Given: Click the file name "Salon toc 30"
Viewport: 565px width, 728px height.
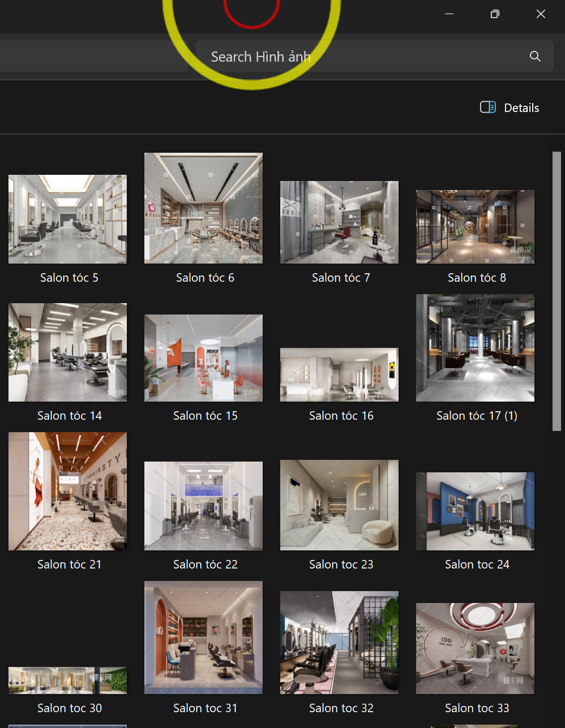Looking at the screenshot, I should pos(70,708).
